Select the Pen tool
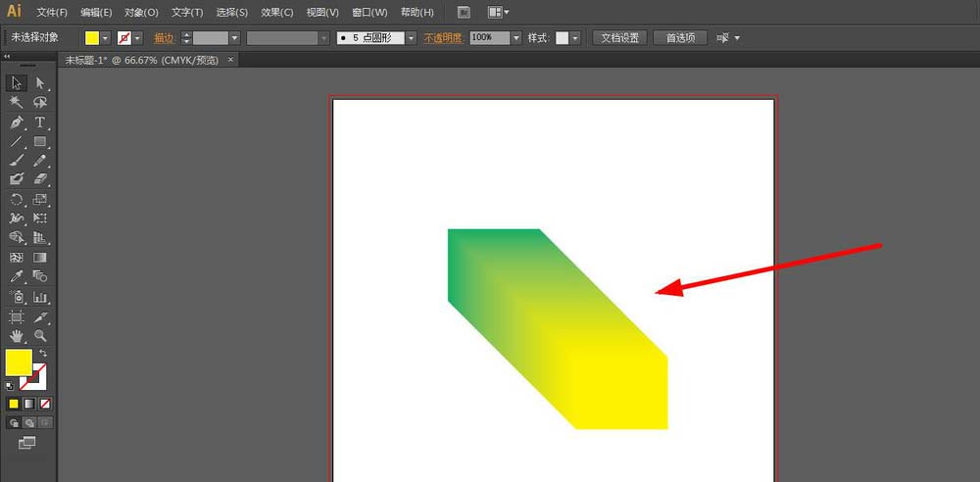 click(17, 122)
